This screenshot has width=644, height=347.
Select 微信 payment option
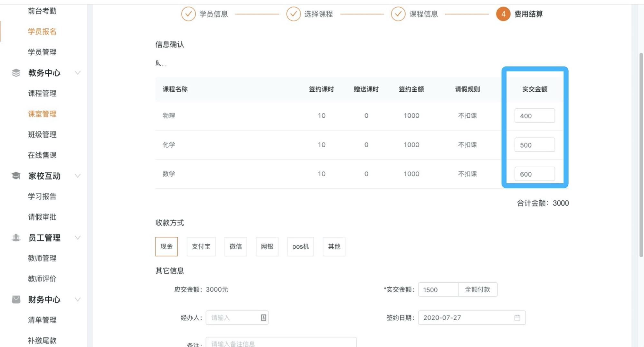[x=235, y=247]
